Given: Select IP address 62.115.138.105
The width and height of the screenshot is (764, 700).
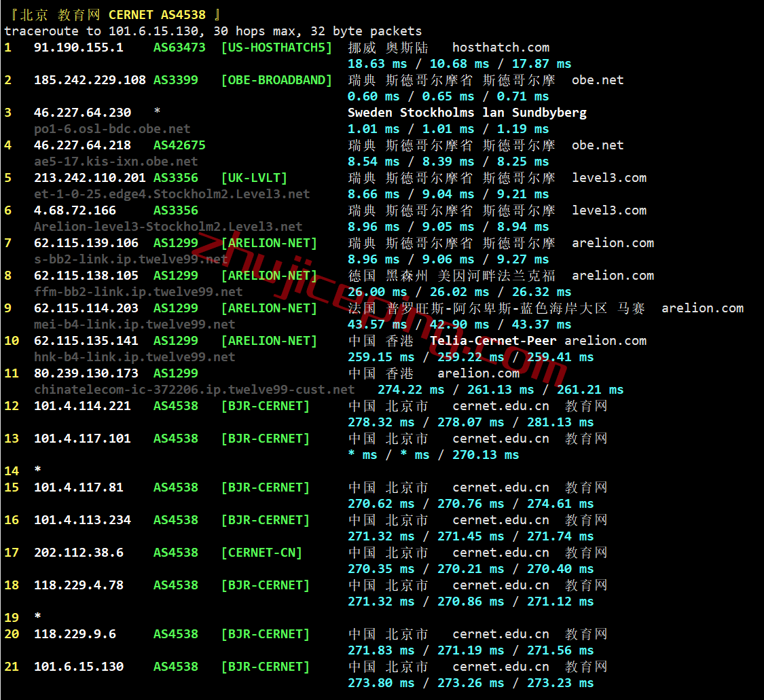Looking at the screenshot, I should [86, 276].
